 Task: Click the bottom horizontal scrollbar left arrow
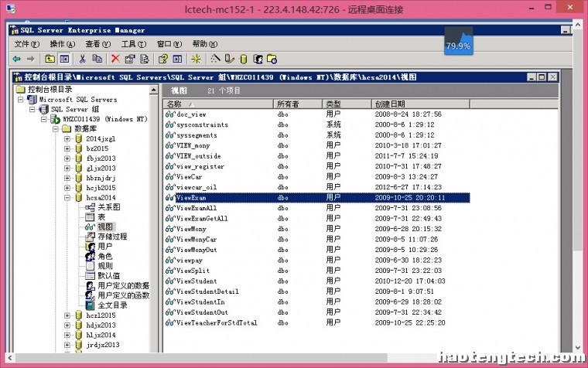[x=10, y=357]
